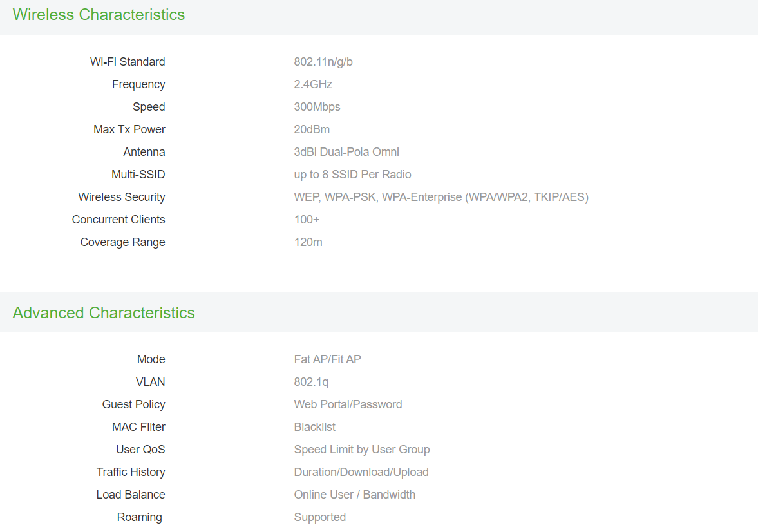Select the Concurrent Clients label

(118, 220)
